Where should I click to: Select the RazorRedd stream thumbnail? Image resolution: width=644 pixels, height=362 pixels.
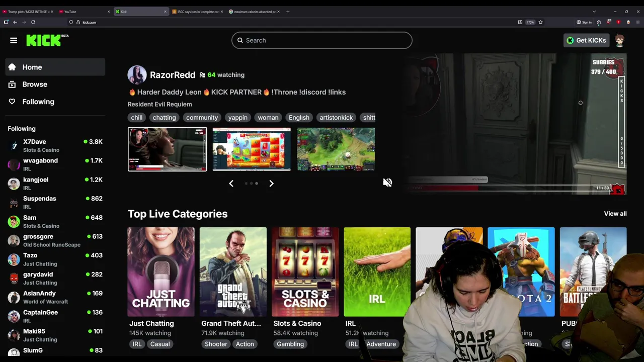click(x=167, y=149)
